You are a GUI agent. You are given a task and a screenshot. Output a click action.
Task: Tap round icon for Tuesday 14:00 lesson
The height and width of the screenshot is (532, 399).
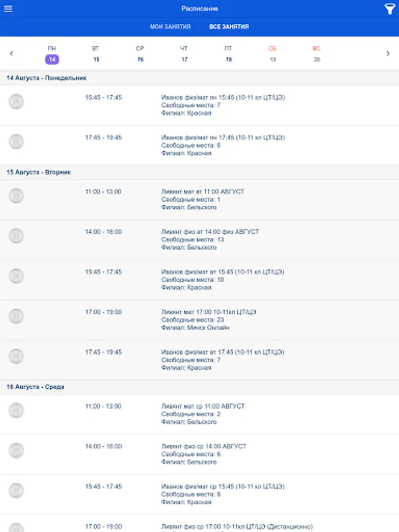click(17, 236)
